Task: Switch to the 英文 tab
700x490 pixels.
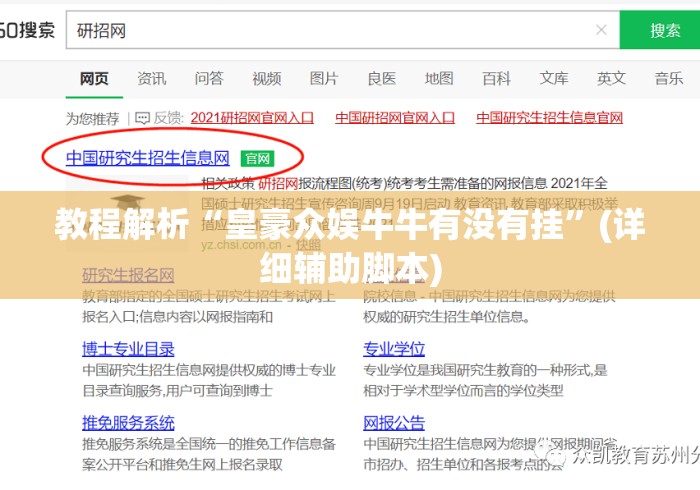Action: pos(611,79)
